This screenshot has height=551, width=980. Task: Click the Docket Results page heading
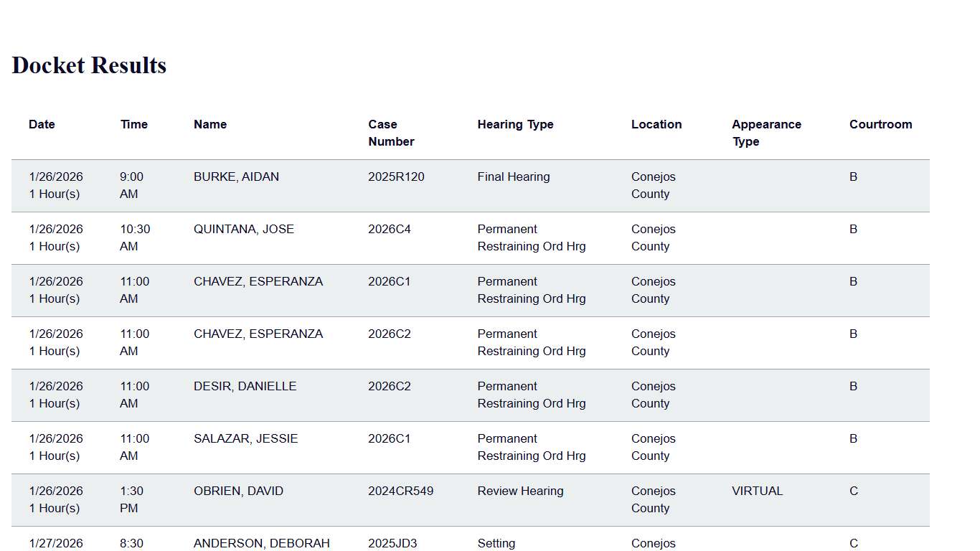(88, 65)
